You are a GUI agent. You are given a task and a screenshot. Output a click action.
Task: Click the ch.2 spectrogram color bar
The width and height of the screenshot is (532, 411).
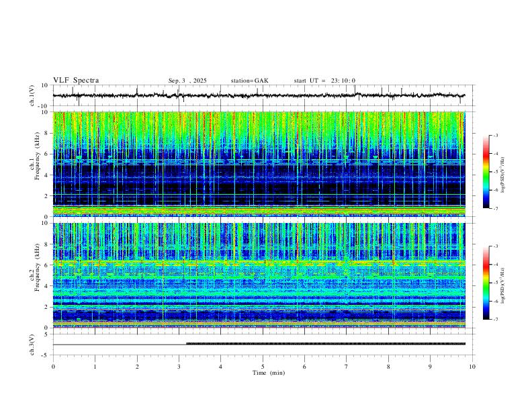(x=486, y=283)
